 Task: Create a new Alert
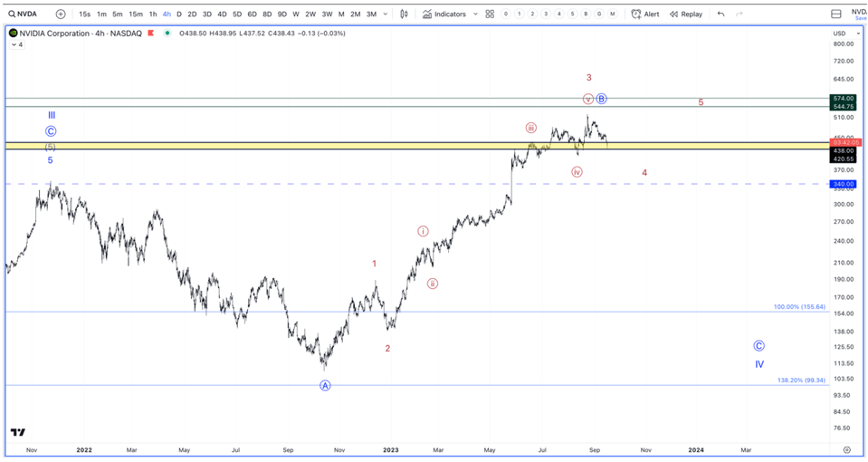pos(645,14)
